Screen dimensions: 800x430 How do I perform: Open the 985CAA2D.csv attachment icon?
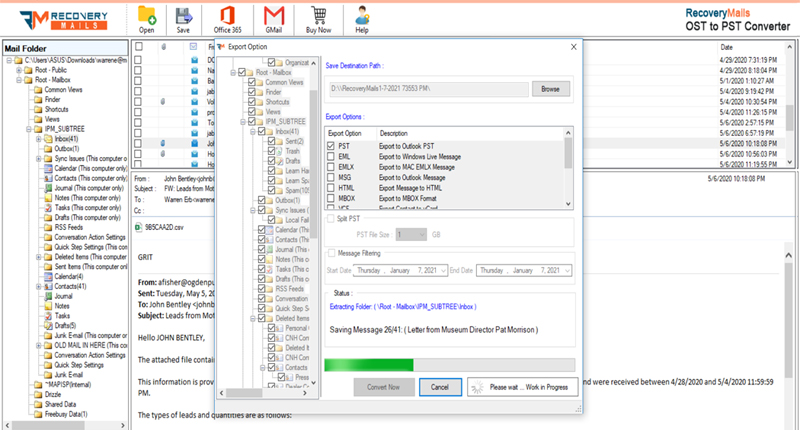point(139,227)
